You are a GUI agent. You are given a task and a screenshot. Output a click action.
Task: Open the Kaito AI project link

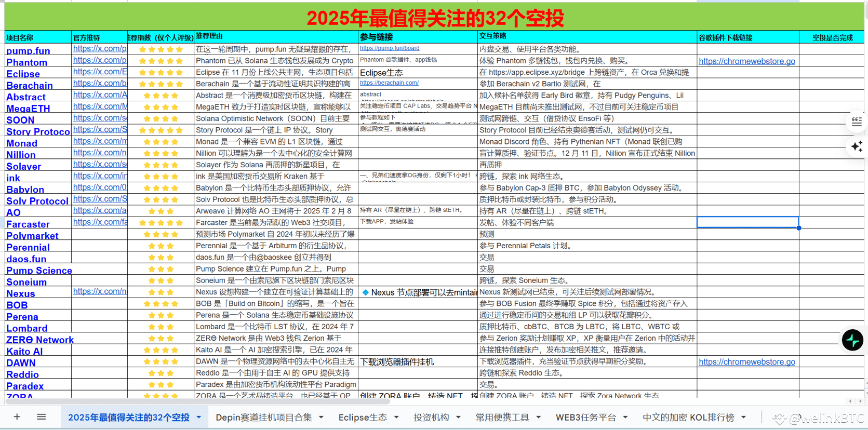point(24,351)
